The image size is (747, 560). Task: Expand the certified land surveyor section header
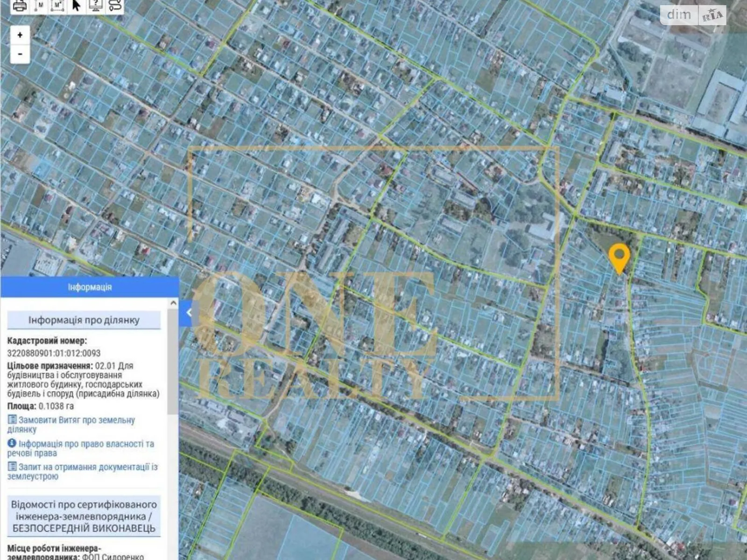tap(84, 516)
